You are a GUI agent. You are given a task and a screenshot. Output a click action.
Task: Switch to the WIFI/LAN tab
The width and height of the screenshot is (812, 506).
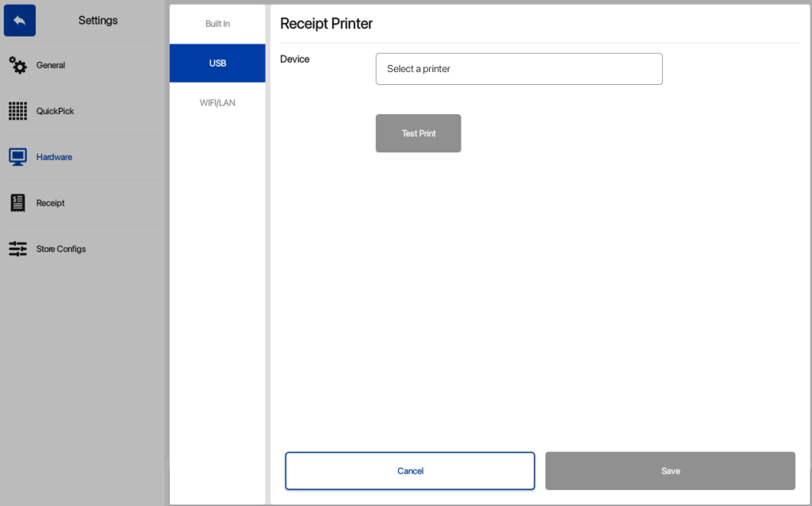pos(217,102)
